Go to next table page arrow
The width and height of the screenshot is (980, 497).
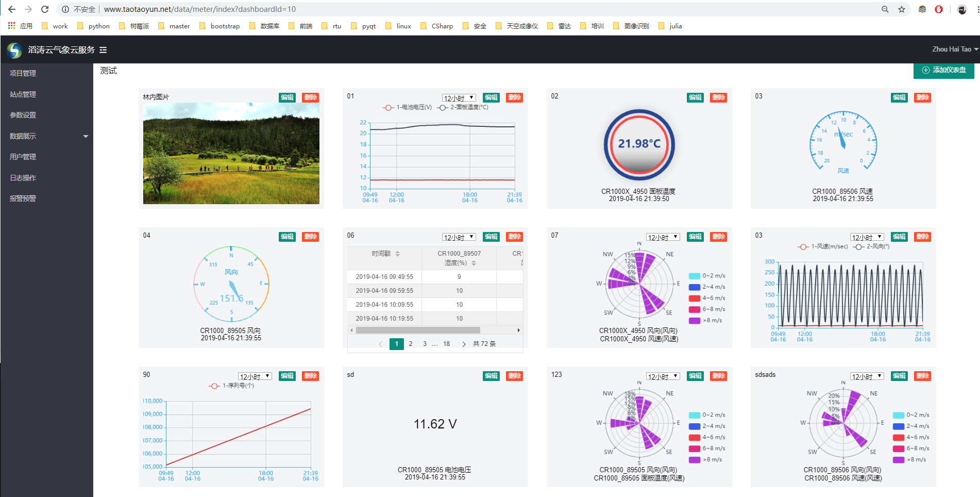click(464, 344)
